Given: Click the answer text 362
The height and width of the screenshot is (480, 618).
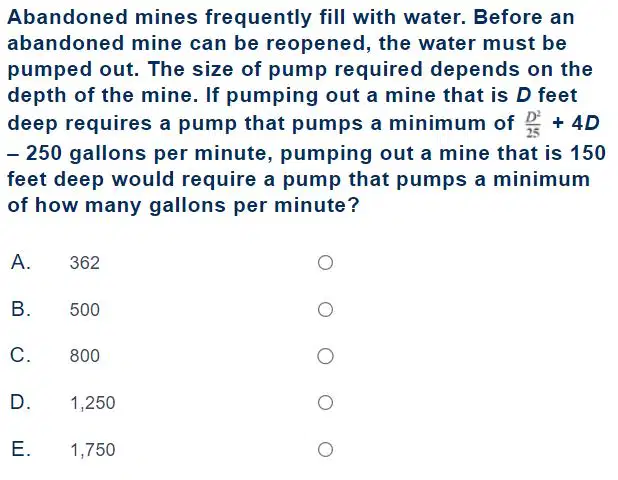Looking at the screenshot, I should point(85,263).
